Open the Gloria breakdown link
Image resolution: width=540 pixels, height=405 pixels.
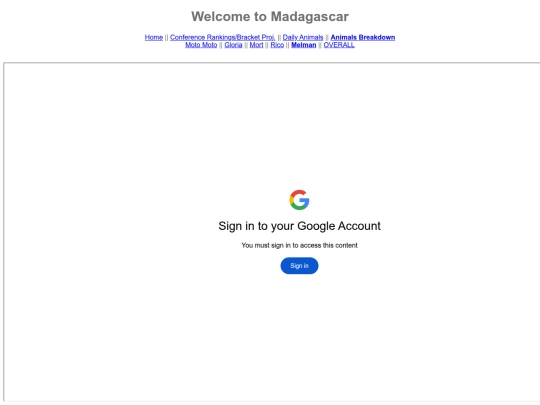pos(233,45)
